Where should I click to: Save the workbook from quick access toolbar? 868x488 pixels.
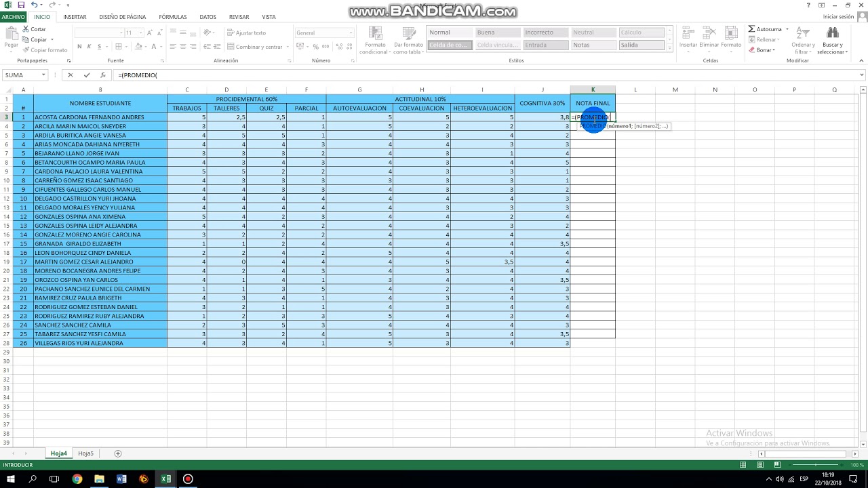click(x=22, y=5)
